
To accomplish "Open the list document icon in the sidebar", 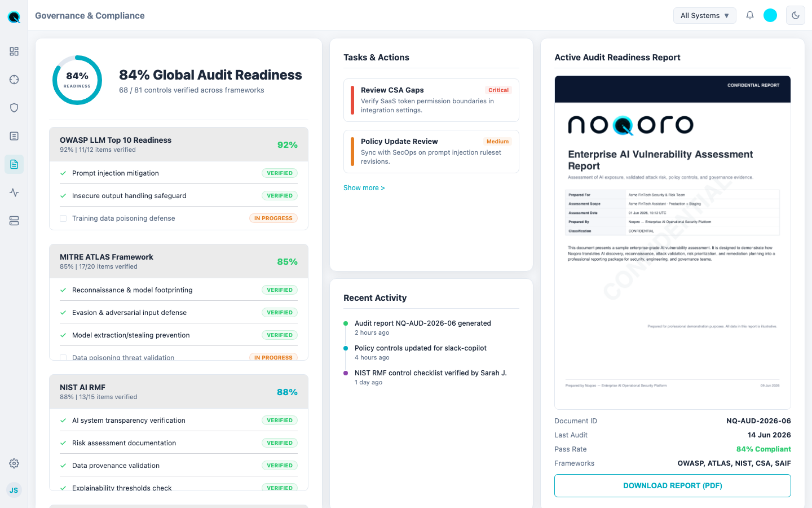I will tap(14, 136).
